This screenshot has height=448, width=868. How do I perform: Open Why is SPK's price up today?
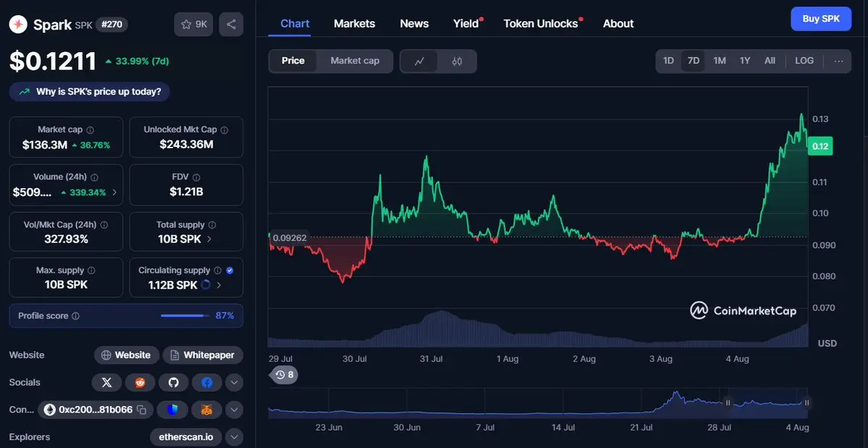[x=90, y=92]
